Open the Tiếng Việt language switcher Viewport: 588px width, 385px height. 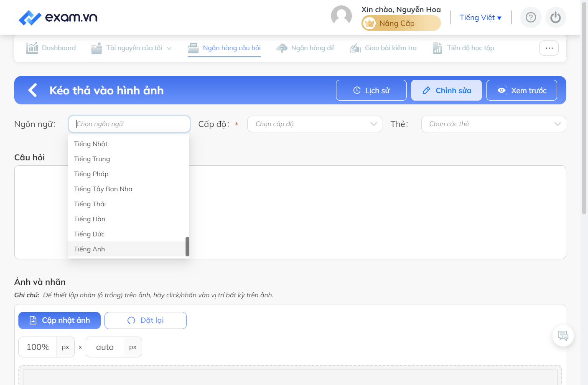[x=481, y=18]
